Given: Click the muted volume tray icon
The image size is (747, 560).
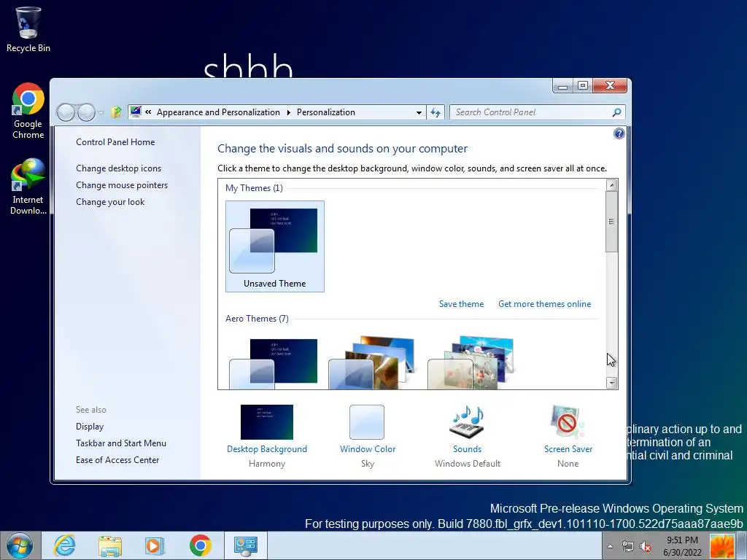Looking at the screenshot, I should tap(646, 547).
